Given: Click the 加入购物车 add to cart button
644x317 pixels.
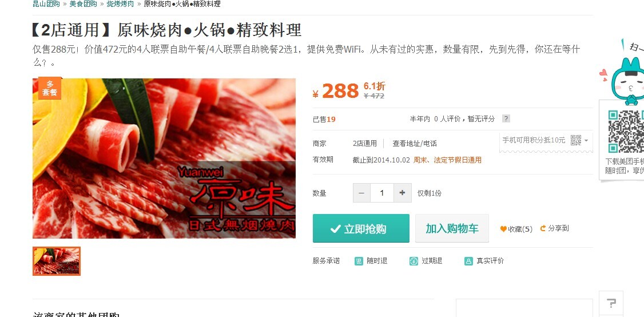Looking at the screenshot, I should 452,228.
